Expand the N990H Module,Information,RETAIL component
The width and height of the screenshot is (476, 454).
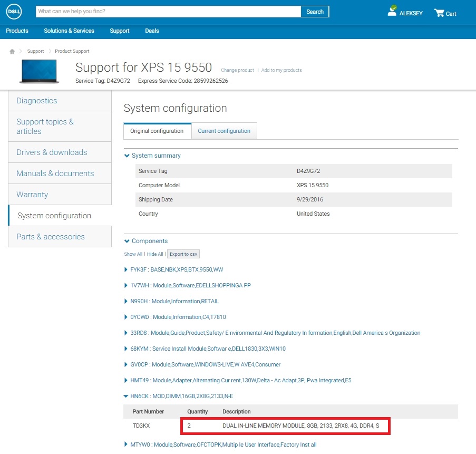(172, 301)
